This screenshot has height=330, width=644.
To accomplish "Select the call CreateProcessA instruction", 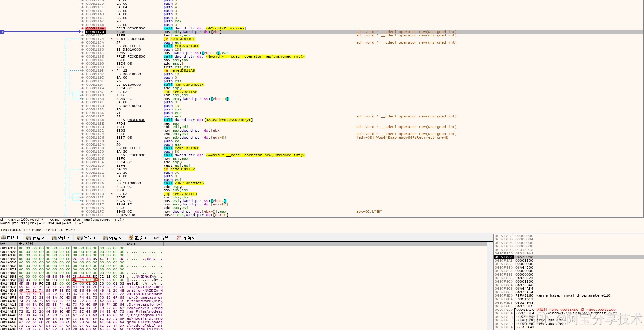I will pyautogui.click(x=205, y=28).
